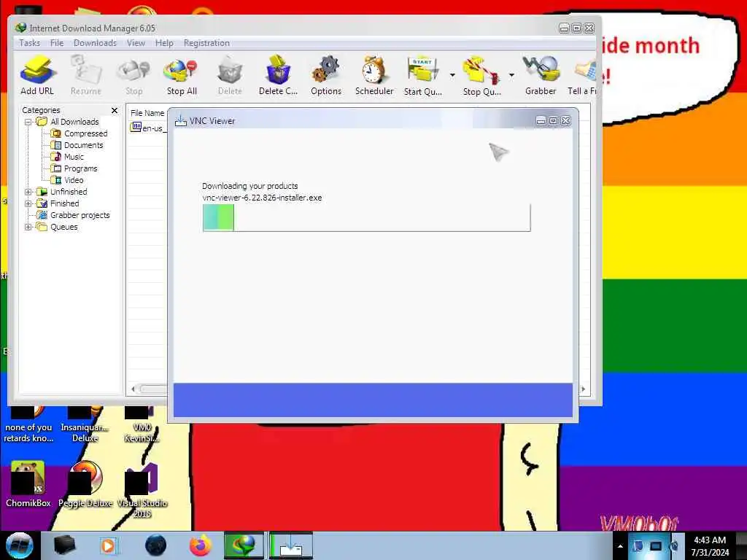Click the Delete toolbar icon
The width and height of the screenshot is (747, 560).
click(230, 74)
